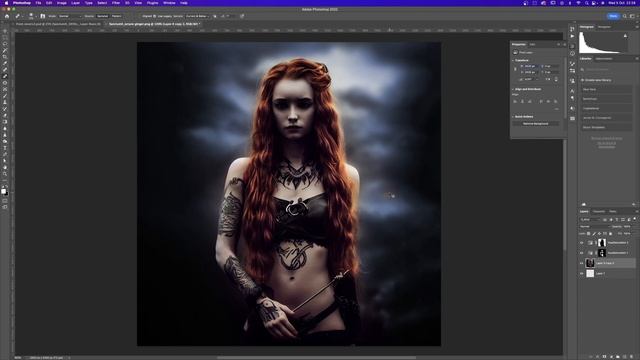Open the Window menu
The height and width of the screenshot is (360, 640).
click(x=169, y=3)
